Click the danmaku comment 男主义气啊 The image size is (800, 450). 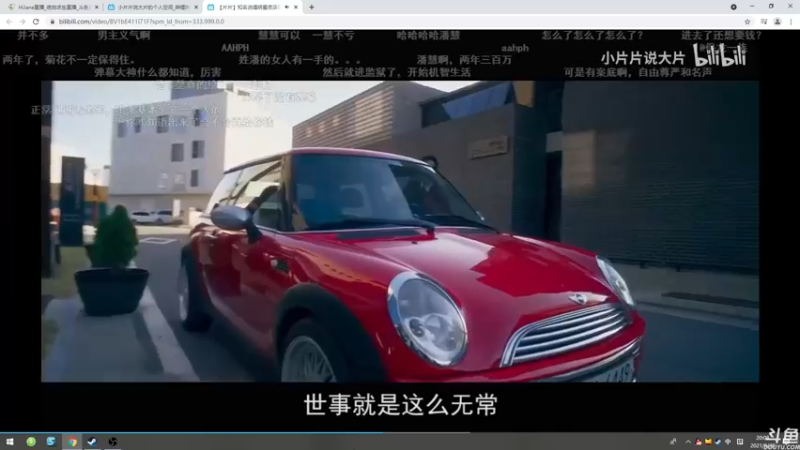coord(123,35)
